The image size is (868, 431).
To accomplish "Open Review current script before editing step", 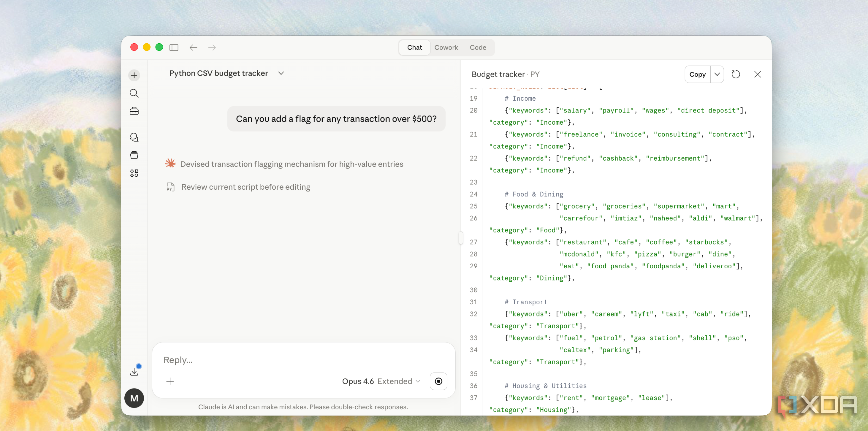I will [245, 187].
